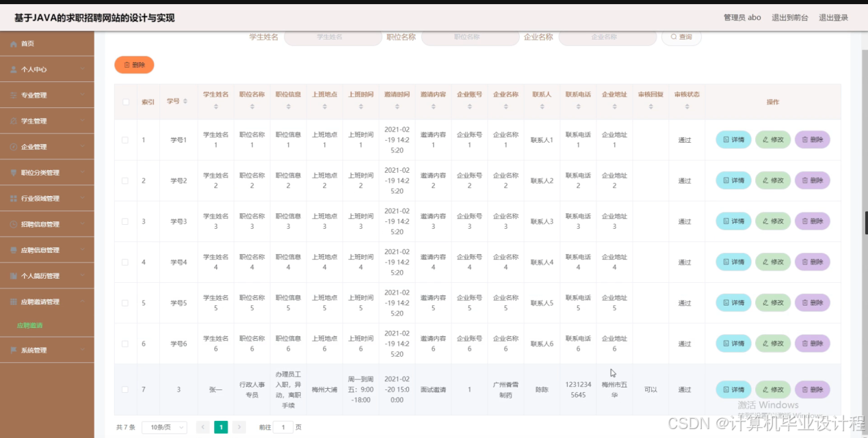Click the grid icon beside 行业领域管理
Image resolution: width=868 pixels, height=438 pixels.
pos(14,199)
